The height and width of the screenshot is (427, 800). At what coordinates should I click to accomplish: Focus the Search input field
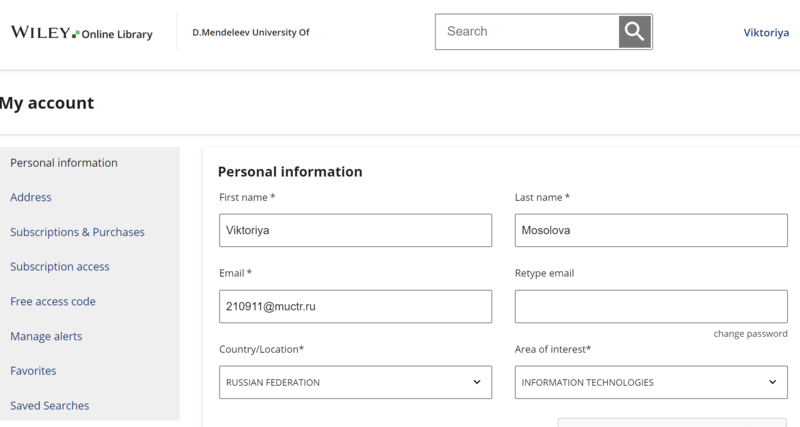click(527, 32)
